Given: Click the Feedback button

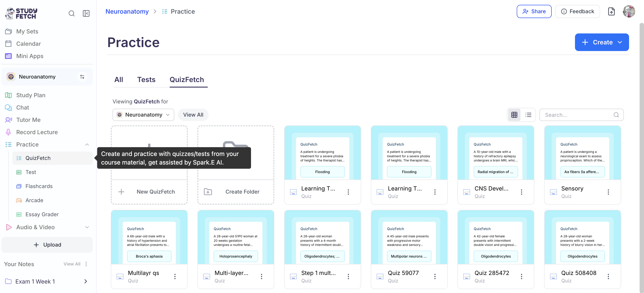Looking at the screenshot, I should [577, 11].
